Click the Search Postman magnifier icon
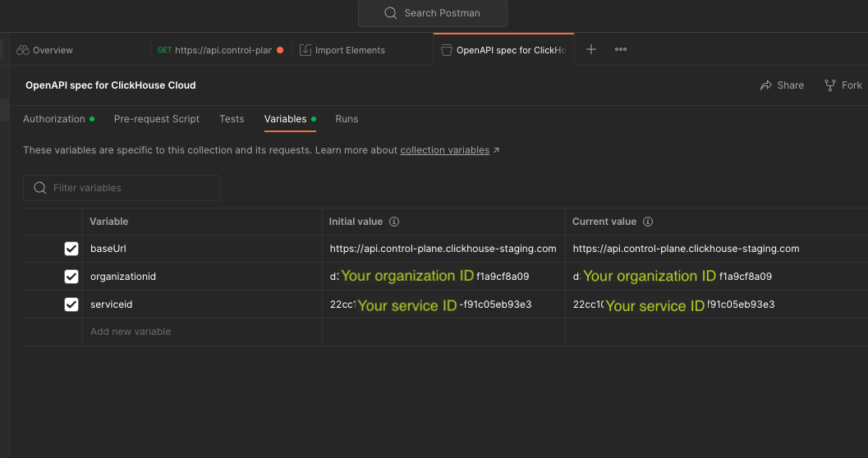 (391, 13)
